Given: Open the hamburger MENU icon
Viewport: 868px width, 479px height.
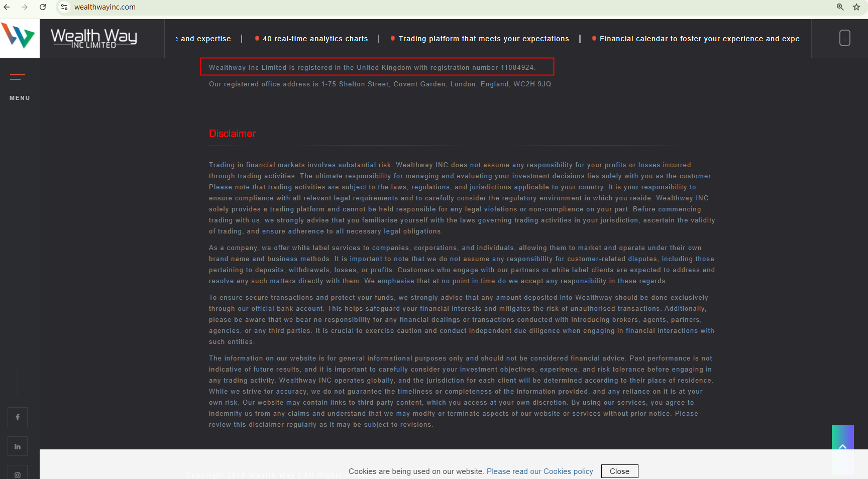Looking at the screenshot, I should pyautogui.click(x=18, y=77).
